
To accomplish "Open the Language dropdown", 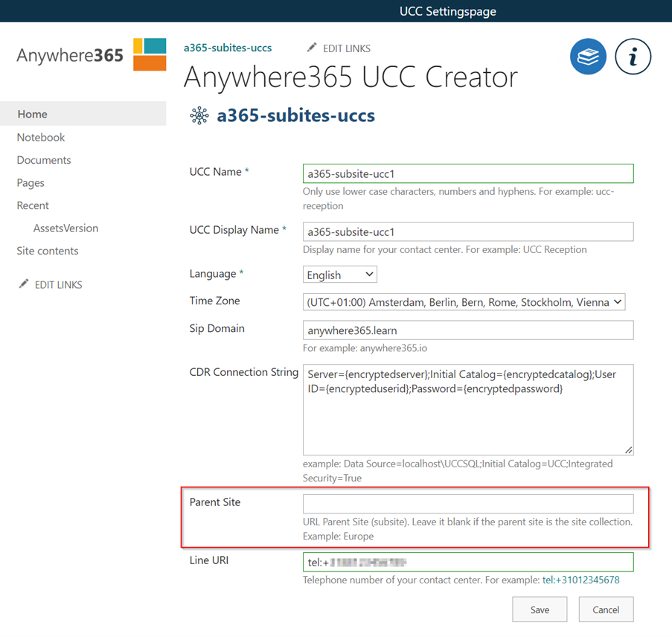I will click(340, 275).
